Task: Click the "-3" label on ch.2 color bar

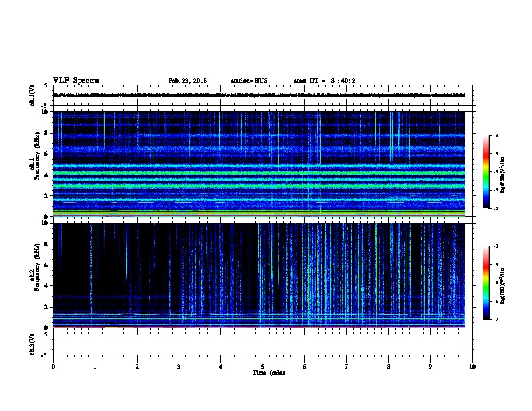Action: point(495,246)
